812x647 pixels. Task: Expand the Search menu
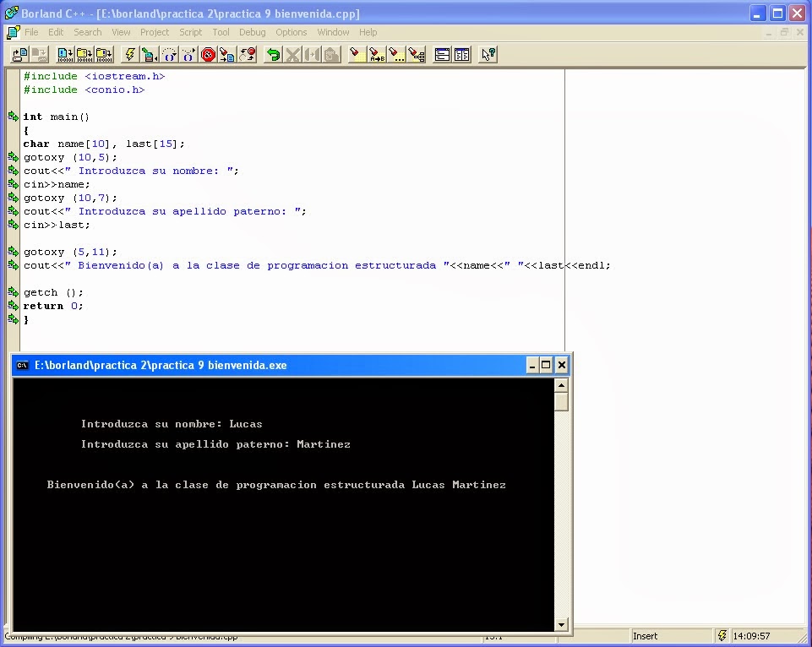(88, 32)
